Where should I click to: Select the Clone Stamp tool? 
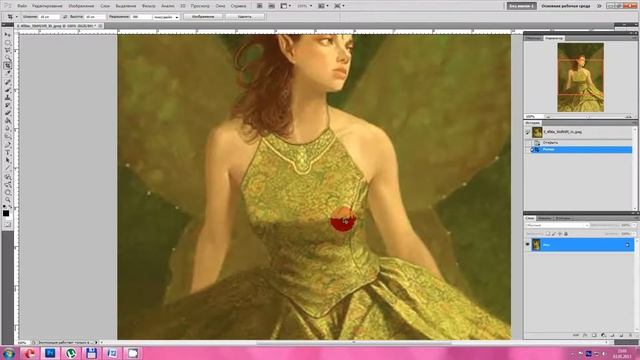tap(8, 97)
